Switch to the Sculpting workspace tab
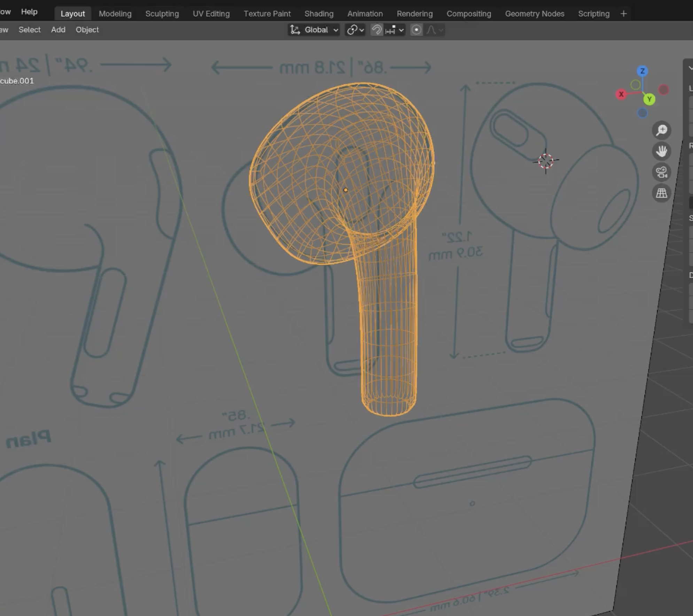This screenshot has height=616, width=693. [162, 14]
